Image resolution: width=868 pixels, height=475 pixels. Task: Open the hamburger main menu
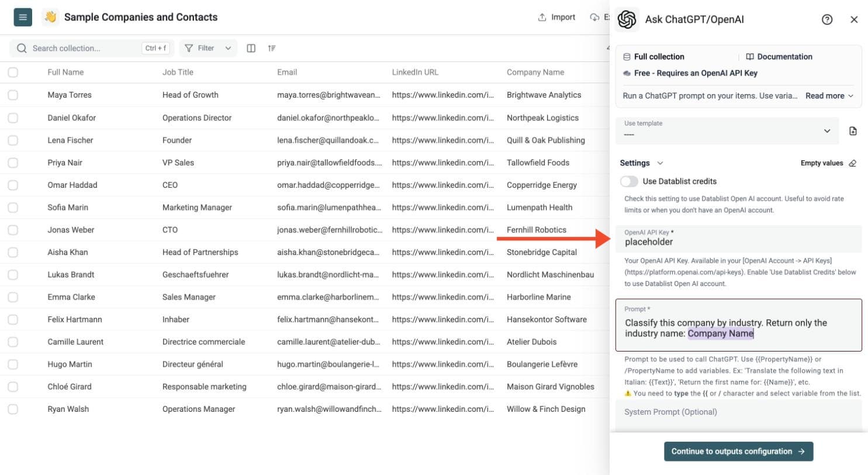tap(23, 17)
